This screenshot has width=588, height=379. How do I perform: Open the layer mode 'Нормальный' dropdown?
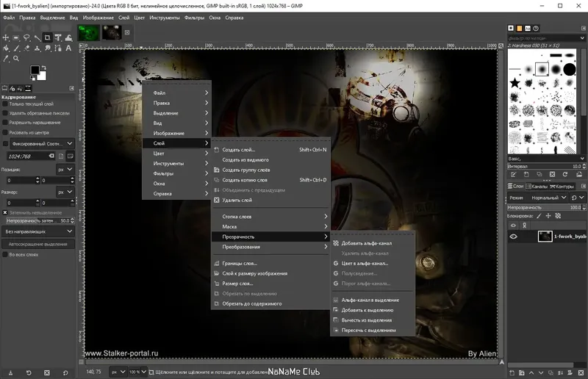click(x=550, y=198)
